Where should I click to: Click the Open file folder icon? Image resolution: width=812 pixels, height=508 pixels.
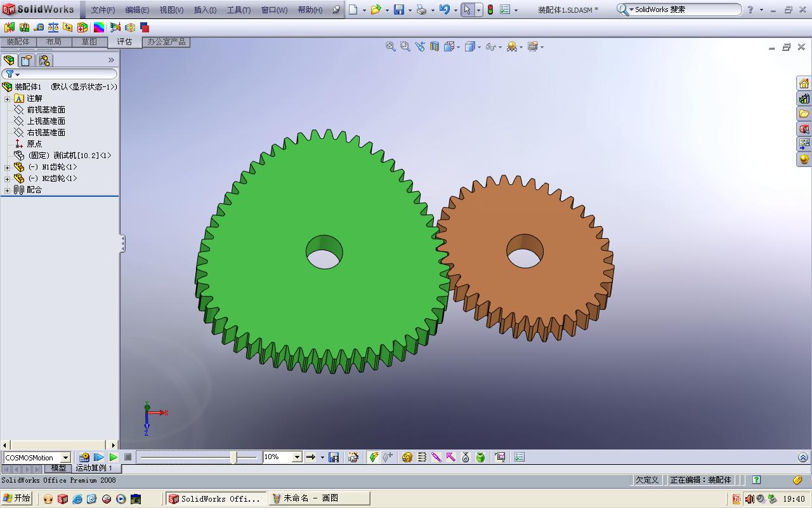[376, 10]
